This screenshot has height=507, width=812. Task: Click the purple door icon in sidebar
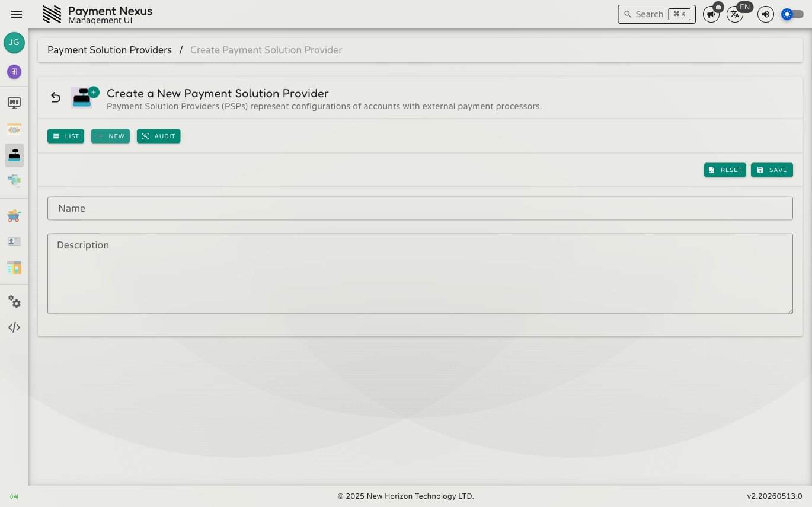pyautogui.click(x=14, y=72)
